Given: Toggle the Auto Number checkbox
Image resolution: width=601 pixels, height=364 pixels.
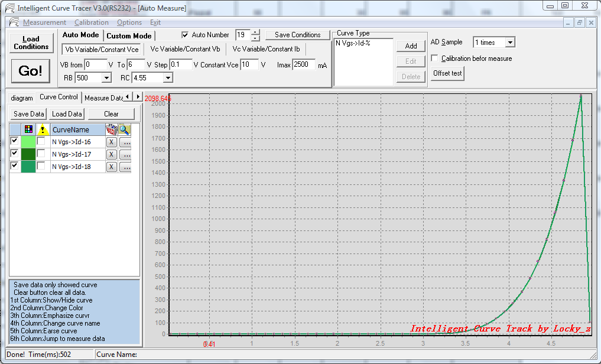Looking at the screenshot, I should click(x=185, y=35).
